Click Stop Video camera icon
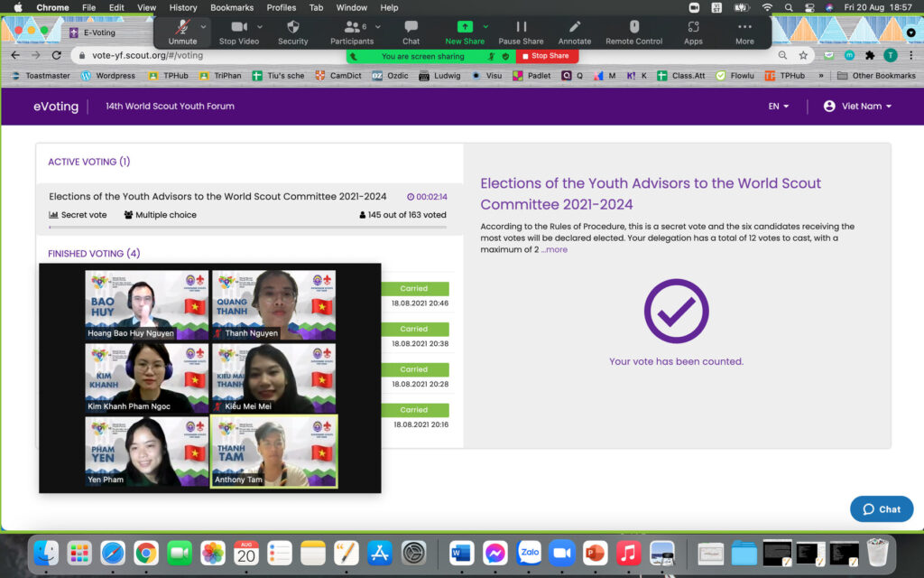 point(239,27)
